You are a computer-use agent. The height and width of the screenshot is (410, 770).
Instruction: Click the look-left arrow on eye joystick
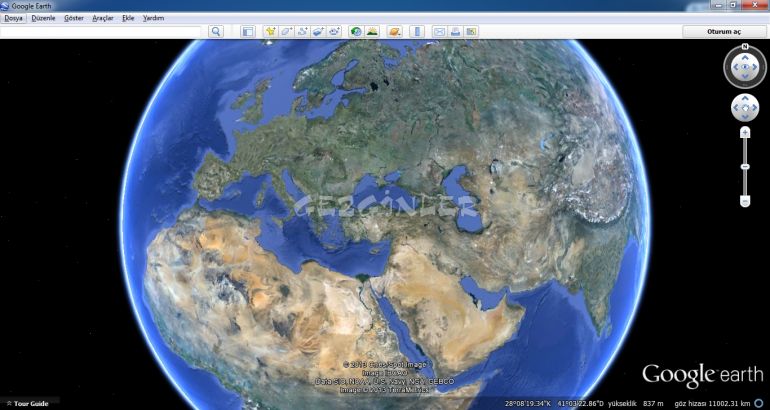point(736,67)
